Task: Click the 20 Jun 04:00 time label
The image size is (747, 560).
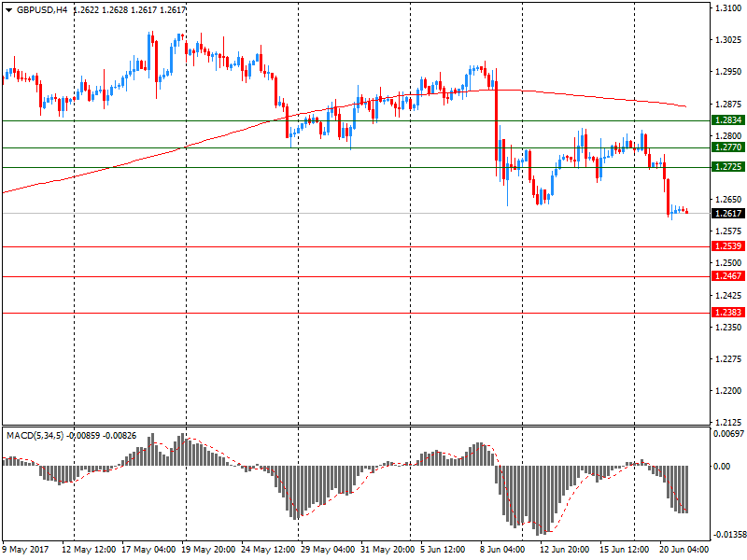Action: point(684,550)
